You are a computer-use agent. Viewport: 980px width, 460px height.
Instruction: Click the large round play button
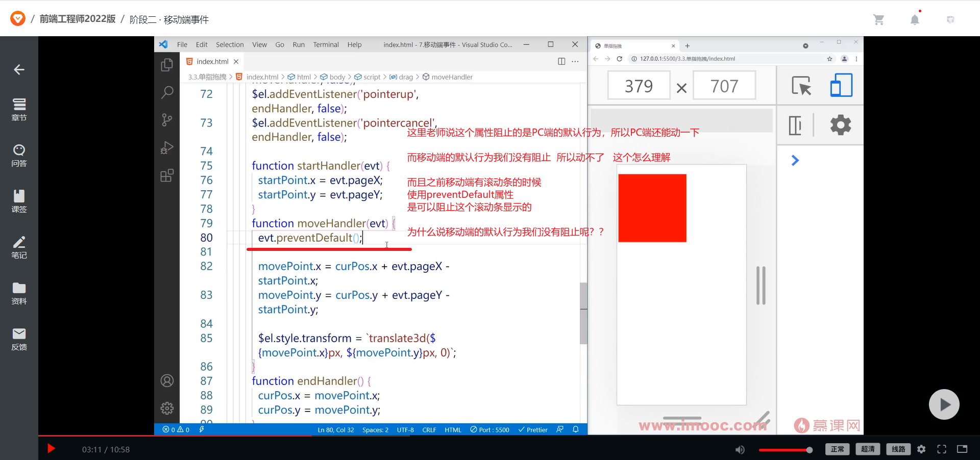tap(944, 404)
